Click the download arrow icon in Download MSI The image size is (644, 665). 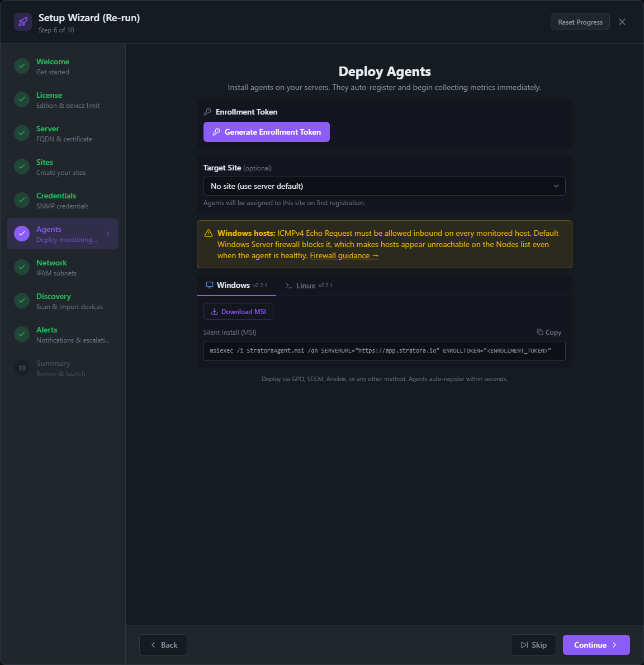[x=214, y=312]
